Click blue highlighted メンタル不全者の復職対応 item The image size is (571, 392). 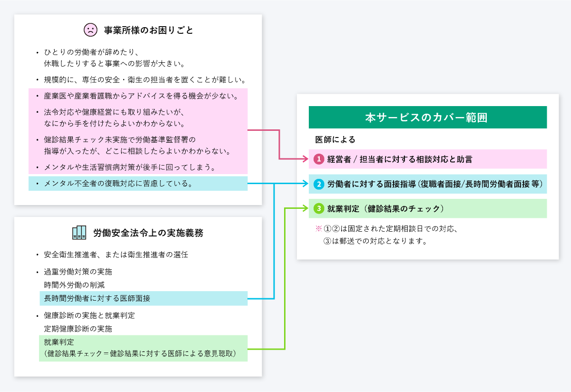click(119, 184)
